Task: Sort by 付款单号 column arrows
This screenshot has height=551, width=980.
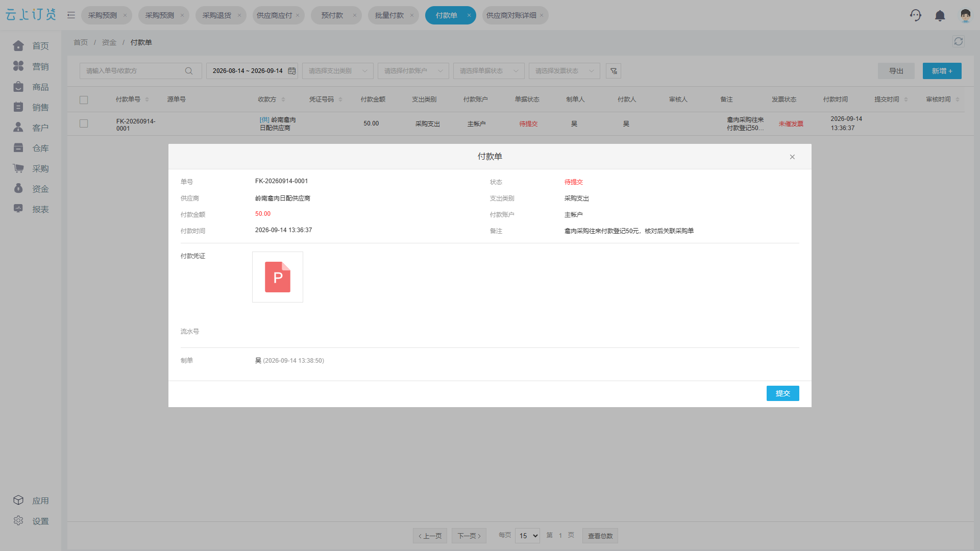Action: (147, 99)
